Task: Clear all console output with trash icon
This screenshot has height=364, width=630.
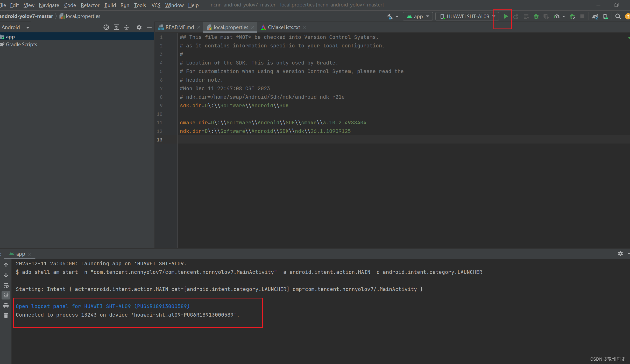Action: click(x=6, y=316)
